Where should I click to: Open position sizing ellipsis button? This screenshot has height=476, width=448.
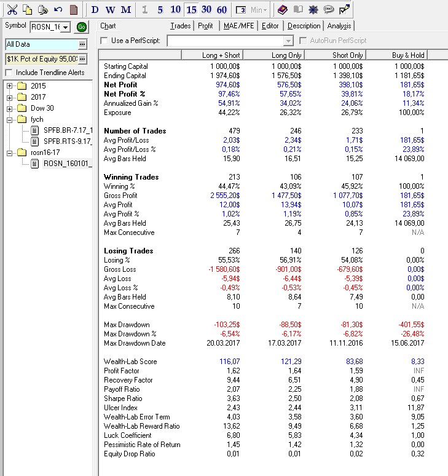coord(82,59)
